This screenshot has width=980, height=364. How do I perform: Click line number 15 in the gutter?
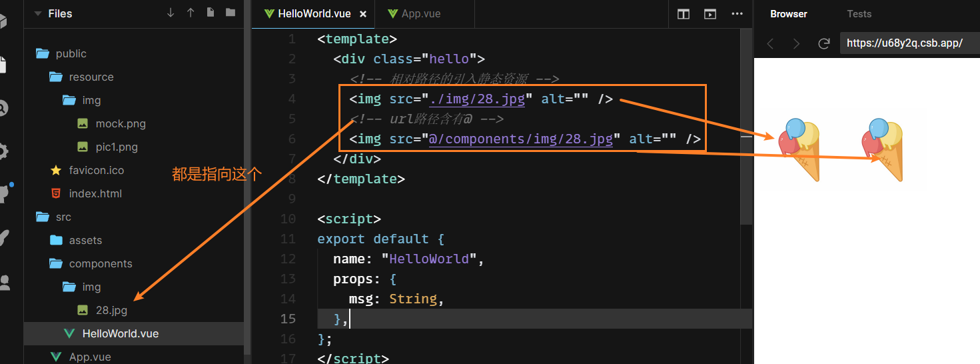[x=288, y=319]
